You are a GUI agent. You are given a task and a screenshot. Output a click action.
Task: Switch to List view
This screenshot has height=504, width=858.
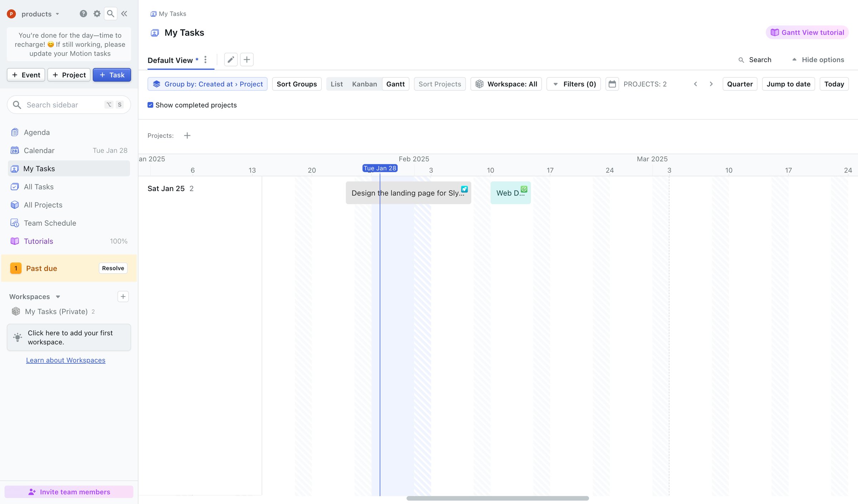(x=336, y=84)
